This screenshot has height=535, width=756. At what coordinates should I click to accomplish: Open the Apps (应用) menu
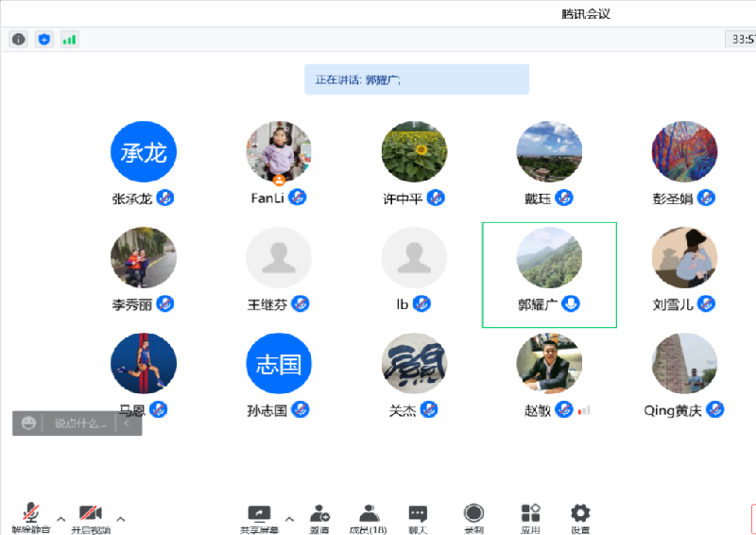pos(530,518)
